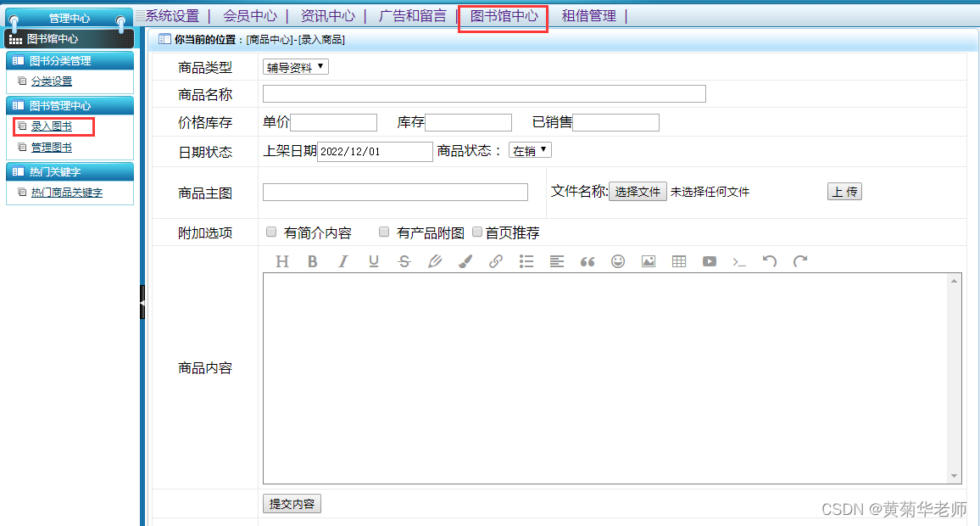
Task: Click the 提交内容 submit button
Action: coord(292,503)
